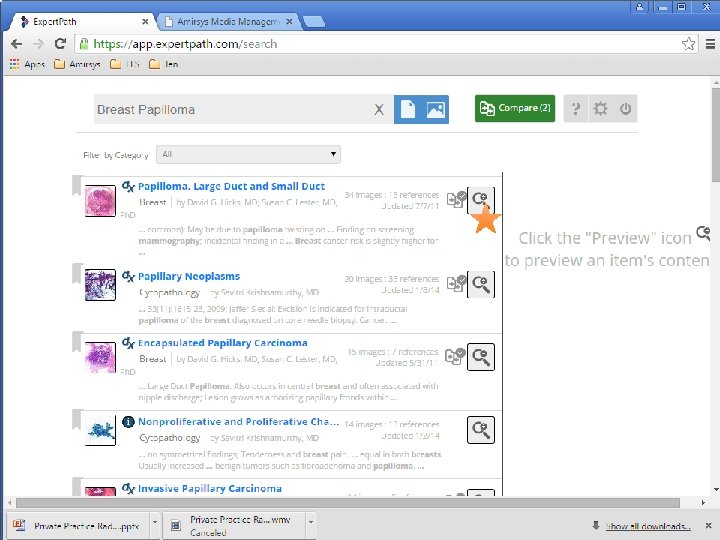
Task: Click the Encapsulated Papillary Carcinoma thumbnail
Action: (100, 357)
